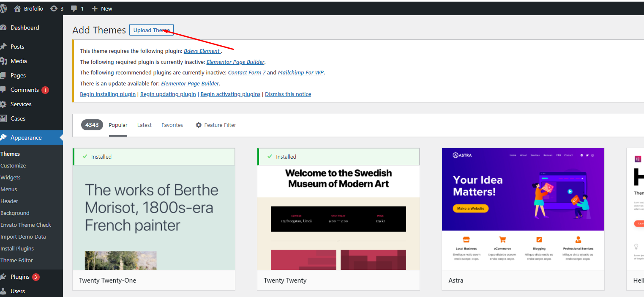Screen dimensions: 644x297
Task: Click Begin updating plugin link
Action: click(x=168, y=94)
